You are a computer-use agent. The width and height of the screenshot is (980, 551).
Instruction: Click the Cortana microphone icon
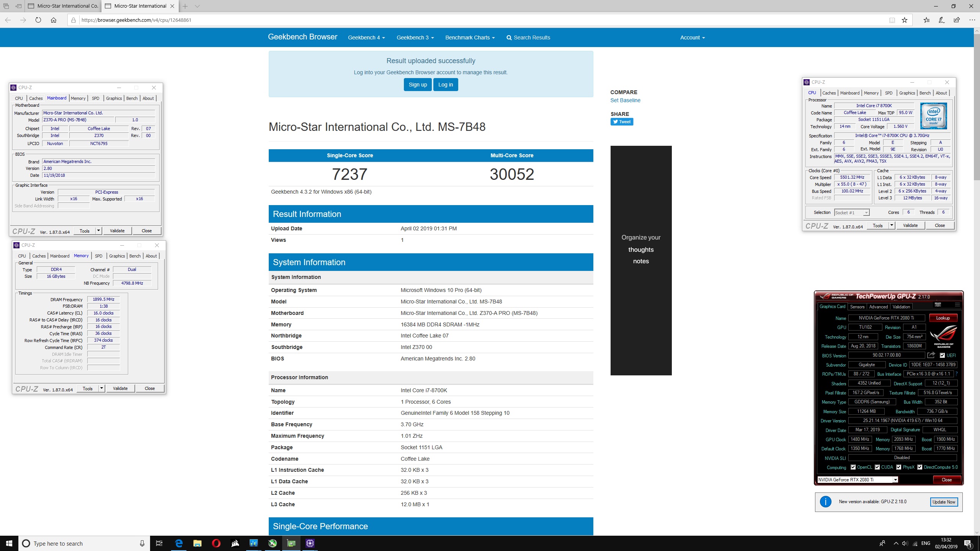142,543
